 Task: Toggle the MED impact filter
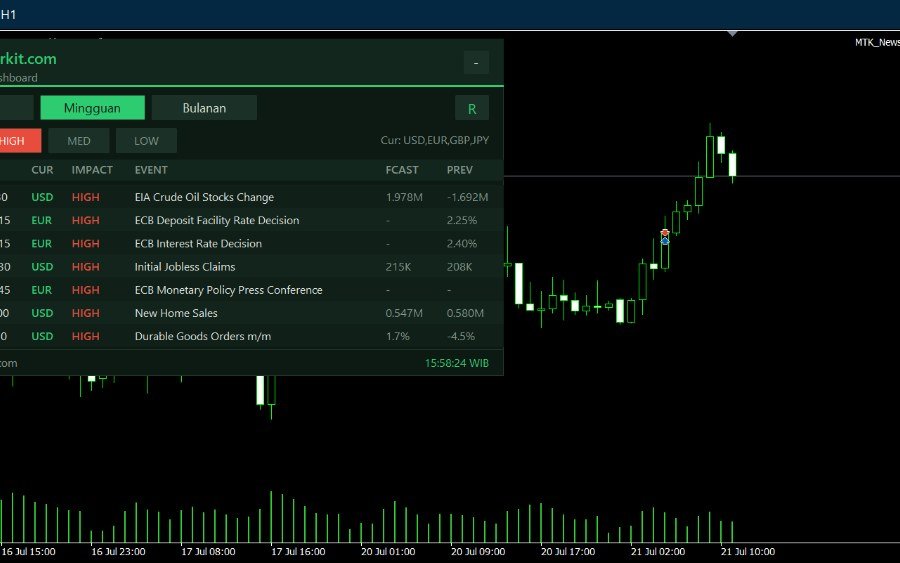pos(79,141)
